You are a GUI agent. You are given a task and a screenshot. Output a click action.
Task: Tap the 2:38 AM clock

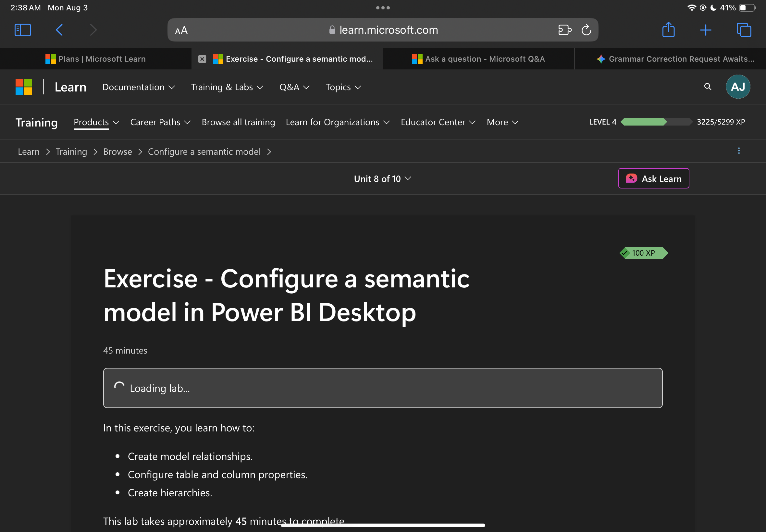tap(26, 8)
